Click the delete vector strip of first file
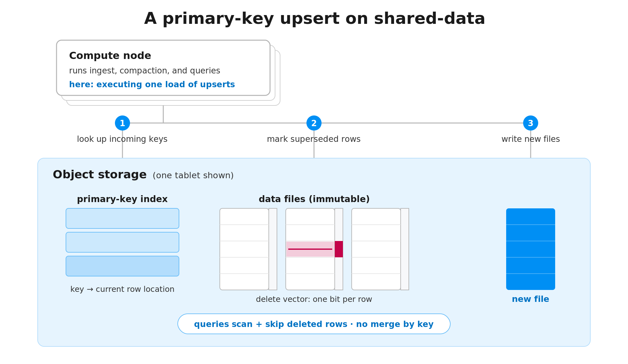The height and width of the screenshot is (364, 628). tap(273, 249)
